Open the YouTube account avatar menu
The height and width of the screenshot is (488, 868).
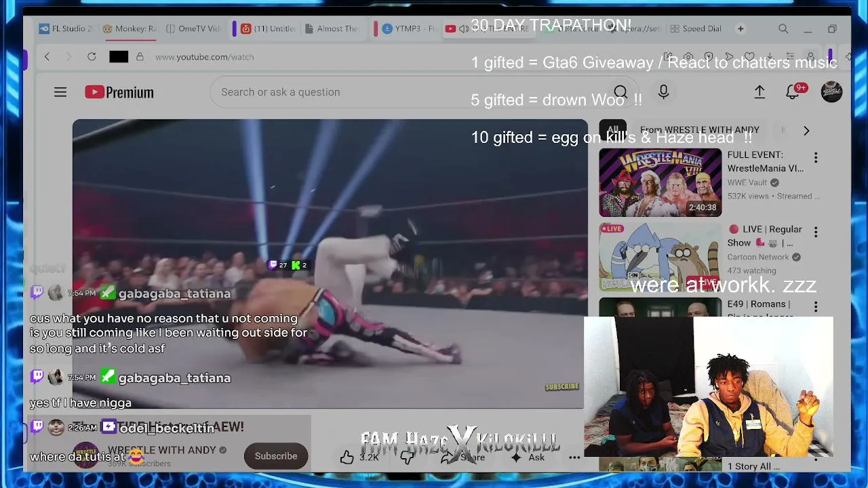(x=831, y=92)
